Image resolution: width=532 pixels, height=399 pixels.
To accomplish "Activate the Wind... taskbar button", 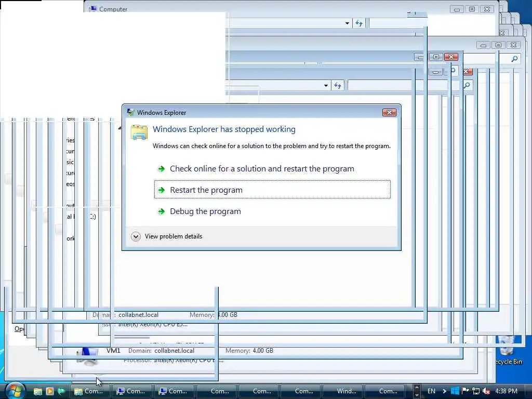I will [342, 391].
